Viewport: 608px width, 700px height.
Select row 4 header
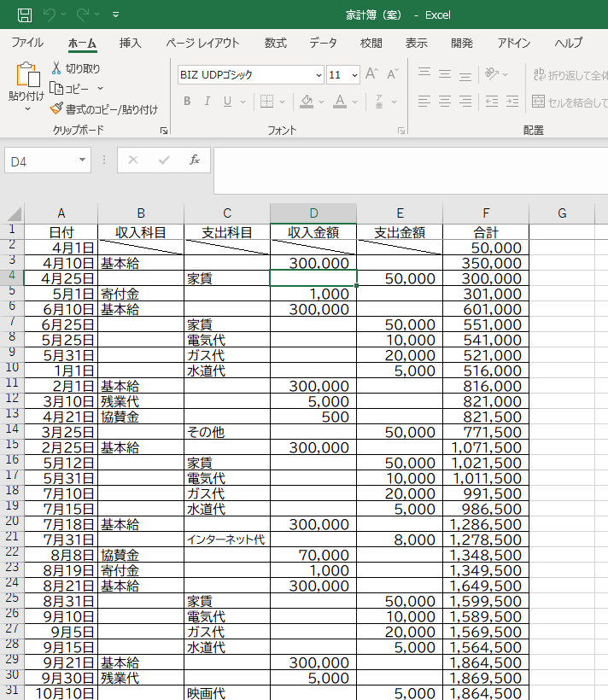click(12, 277)
